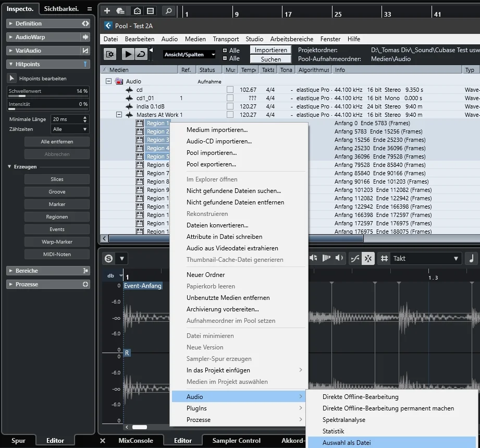Collapse the Audio folder in Pool
The image size is (480, 448).
click(x=108, y=81)
